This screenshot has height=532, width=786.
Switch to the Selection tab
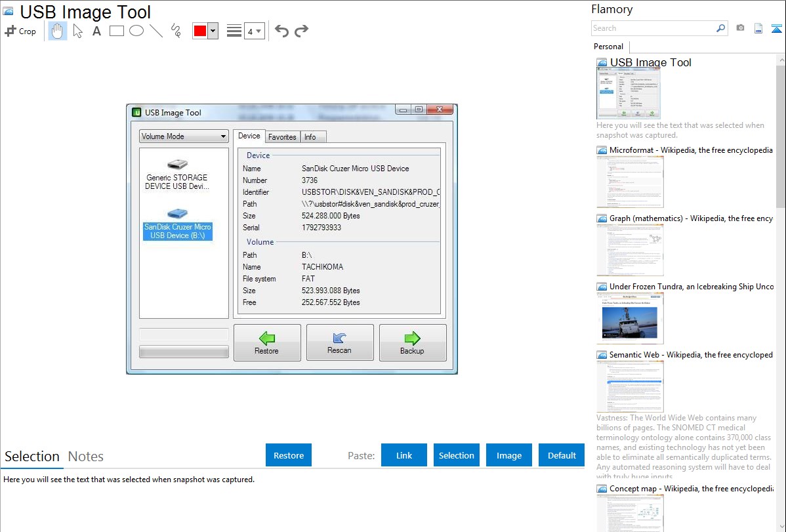tap(32, 457)
